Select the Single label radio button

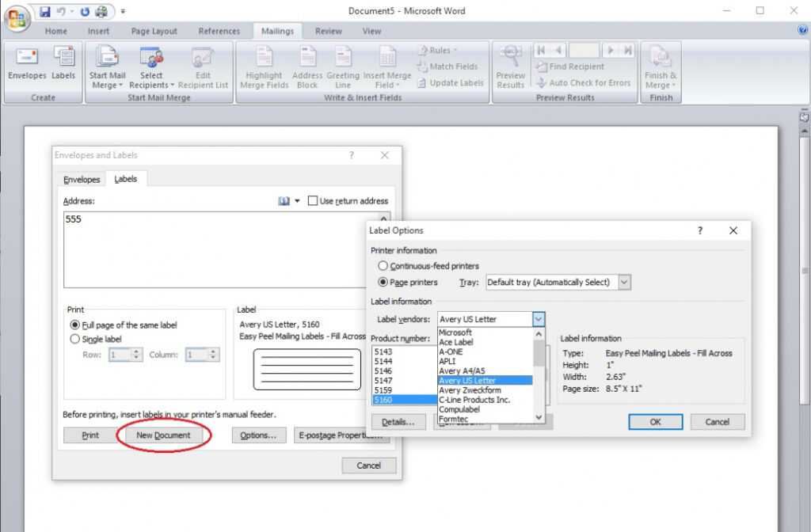pos(75,339)
